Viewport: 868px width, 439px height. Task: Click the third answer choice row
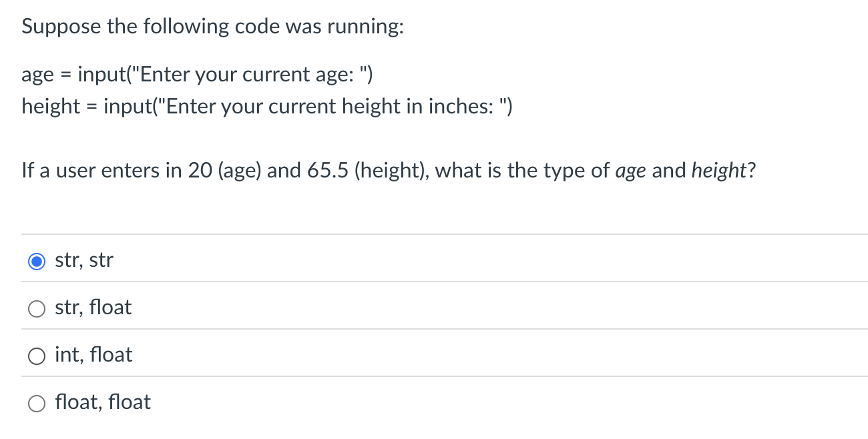click(267, 356)
